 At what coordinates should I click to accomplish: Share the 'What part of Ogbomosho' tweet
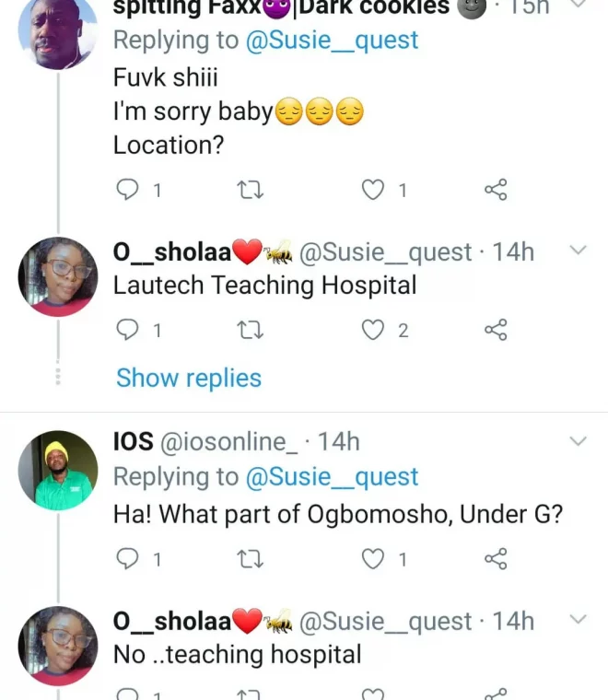(x=496, y=558)
